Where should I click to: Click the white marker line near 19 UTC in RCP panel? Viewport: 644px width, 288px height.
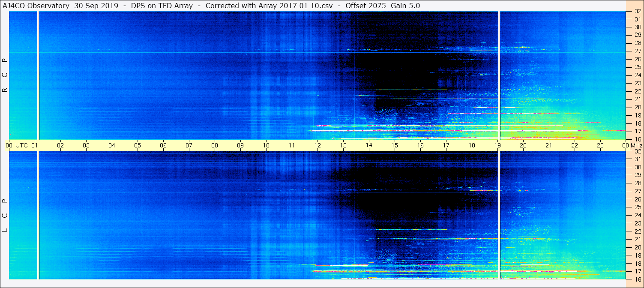point(500,75)
